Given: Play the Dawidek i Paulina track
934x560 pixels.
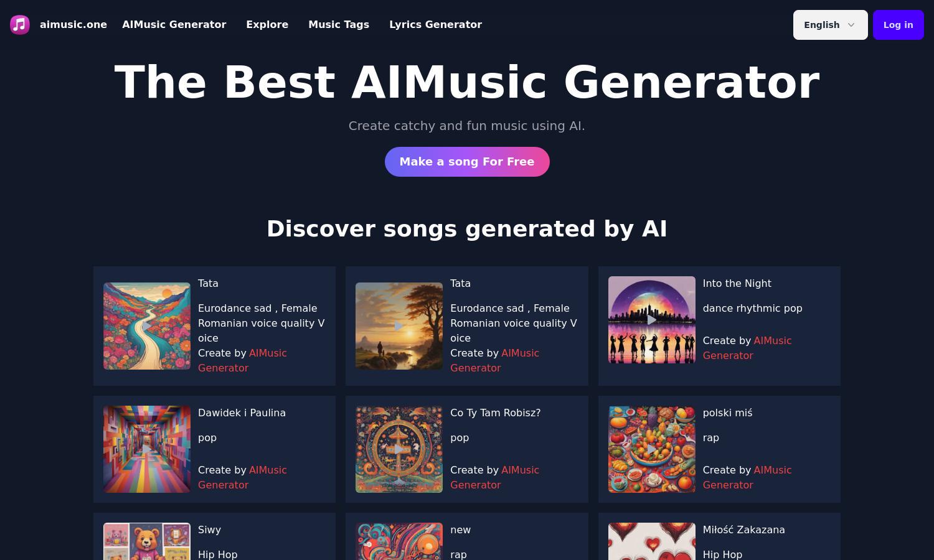Looking at the screenshot, I should click(x=147, y=449).
